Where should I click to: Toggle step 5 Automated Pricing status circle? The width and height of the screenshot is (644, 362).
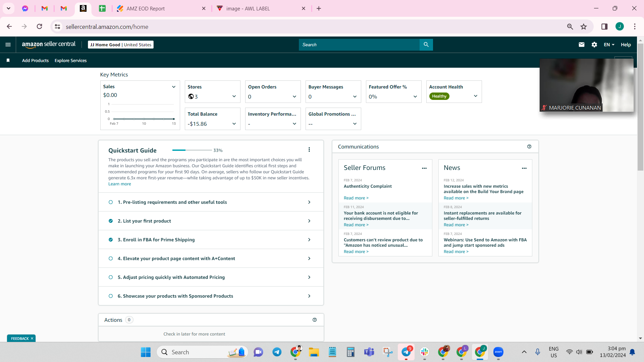point(111,277)
